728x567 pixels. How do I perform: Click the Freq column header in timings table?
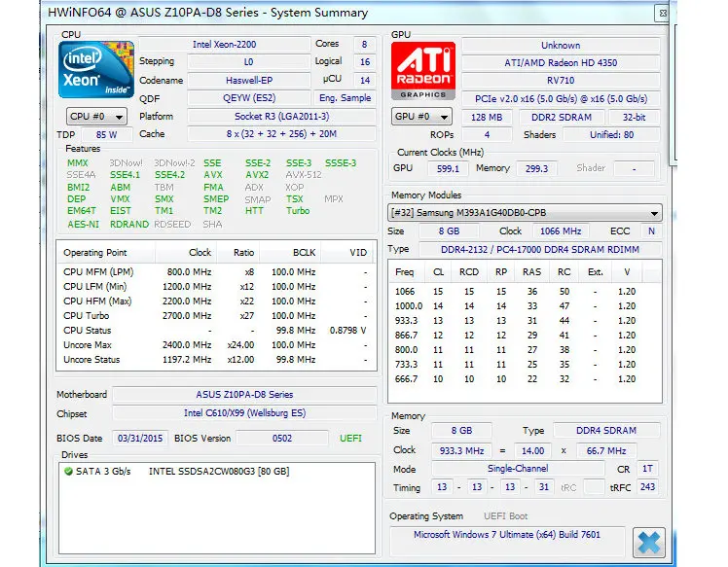pos(405,272)
